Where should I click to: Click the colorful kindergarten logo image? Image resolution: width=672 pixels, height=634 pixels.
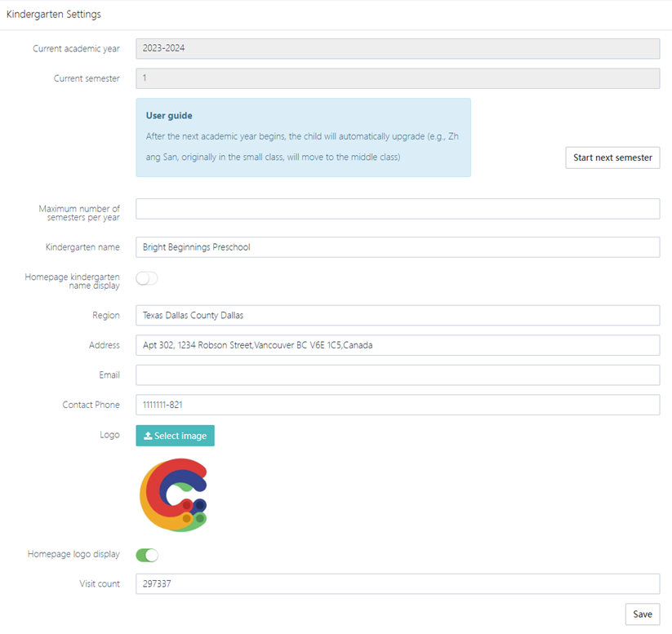pos(173,495)
